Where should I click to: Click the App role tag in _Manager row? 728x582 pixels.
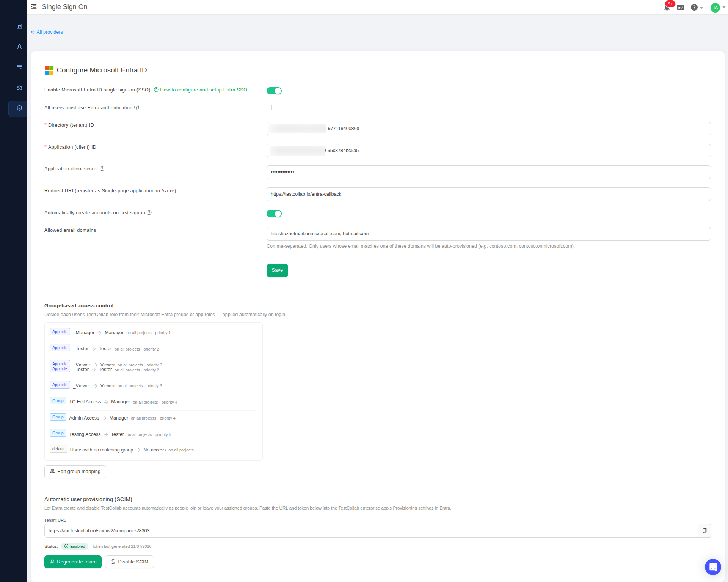pyautogui.click(x=60, y=332)
